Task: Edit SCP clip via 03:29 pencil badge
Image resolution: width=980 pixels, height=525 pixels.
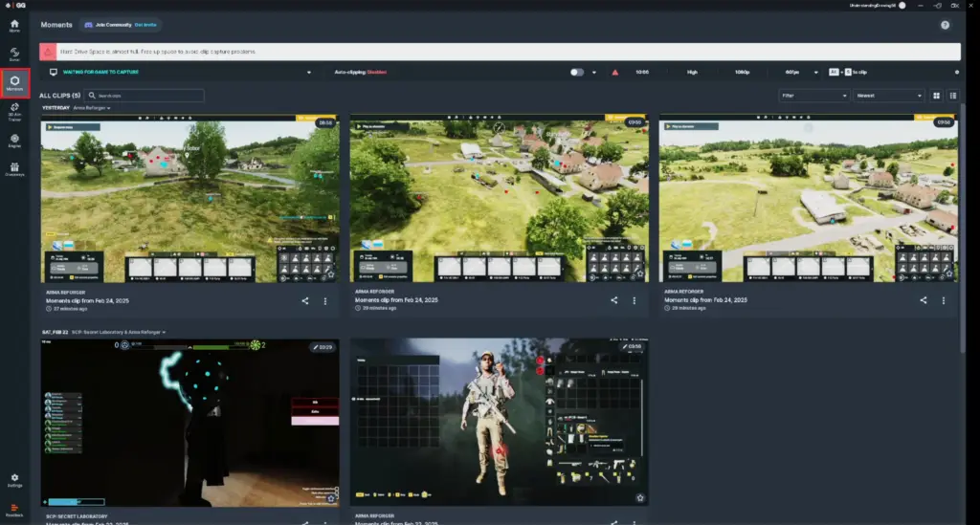Action: tap(323, 347)
